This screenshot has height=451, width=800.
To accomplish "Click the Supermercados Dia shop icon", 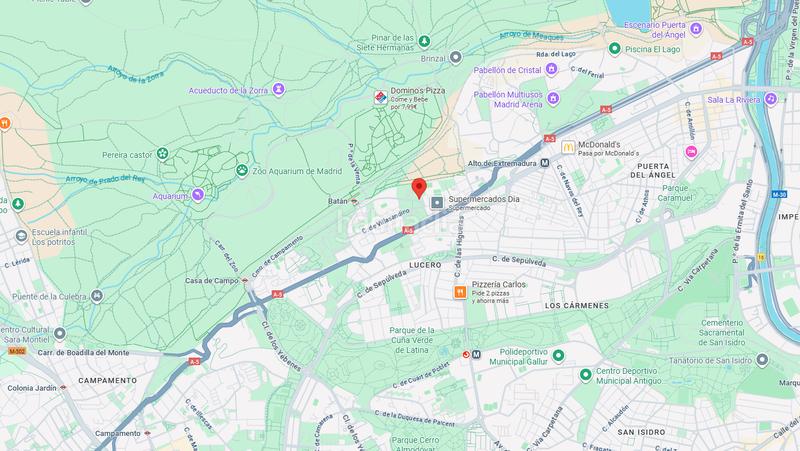I will point(437,203).
